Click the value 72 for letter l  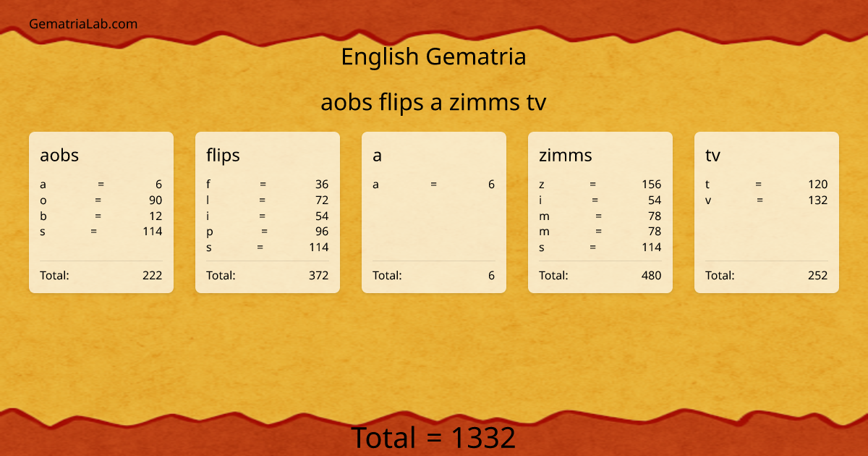[322, 200]
